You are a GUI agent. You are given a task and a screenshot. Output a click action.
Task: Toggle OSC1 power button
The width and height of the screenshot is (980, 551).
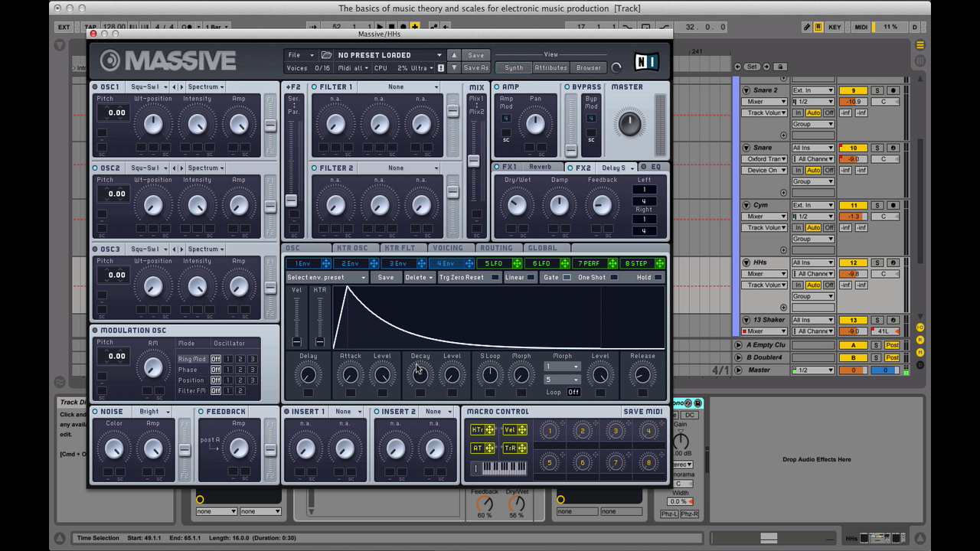coord(96,87)
